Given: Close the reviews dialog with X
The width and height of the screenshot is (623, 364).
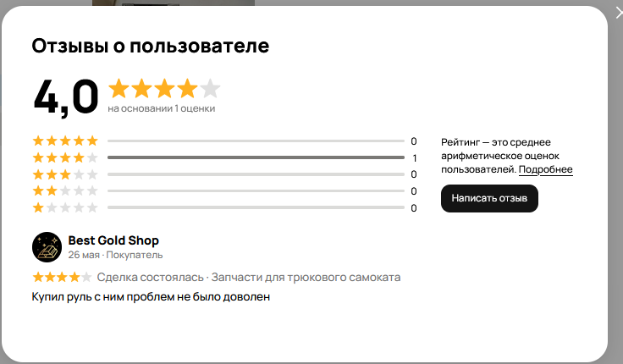Looking at the screenshot, I should [620, 13].
